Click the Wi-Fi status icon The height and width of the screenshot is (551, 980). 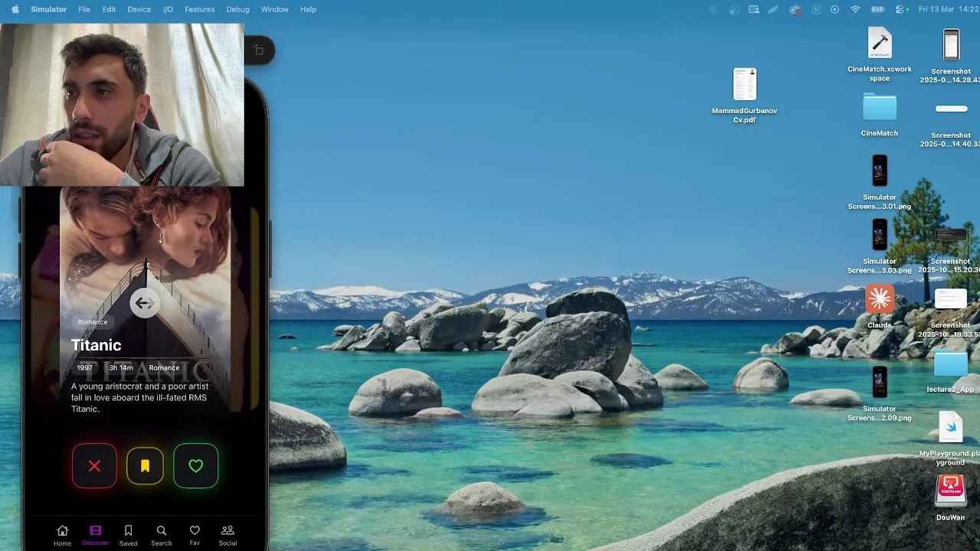click(x=855, y=9)
